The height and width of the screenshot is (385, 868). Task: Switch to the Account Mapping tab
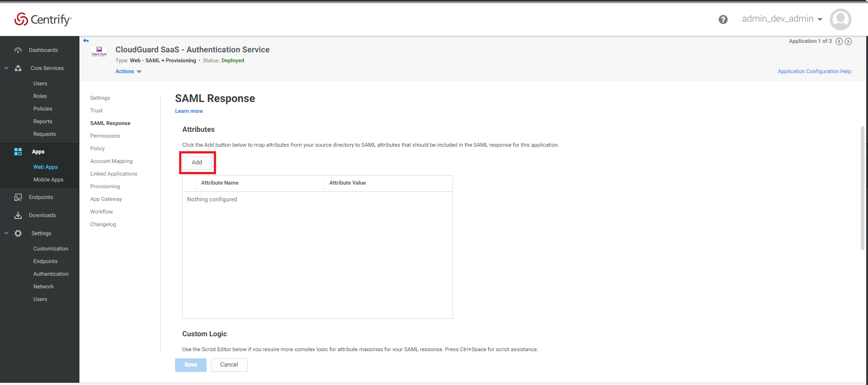pos(111,161)
